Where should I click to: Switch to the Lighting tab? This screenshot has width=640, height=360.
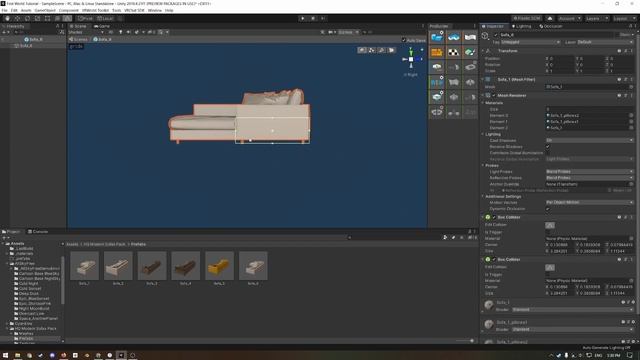522,26
